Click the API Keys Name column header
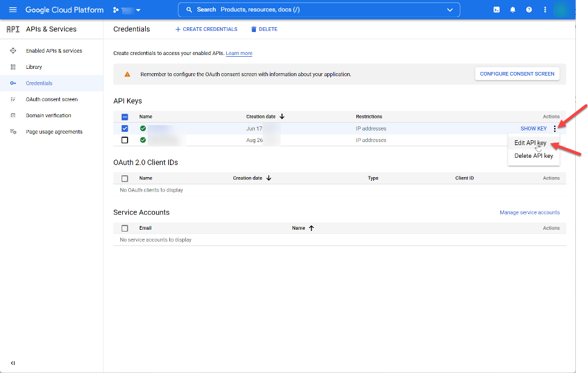 tap(146, 117)
